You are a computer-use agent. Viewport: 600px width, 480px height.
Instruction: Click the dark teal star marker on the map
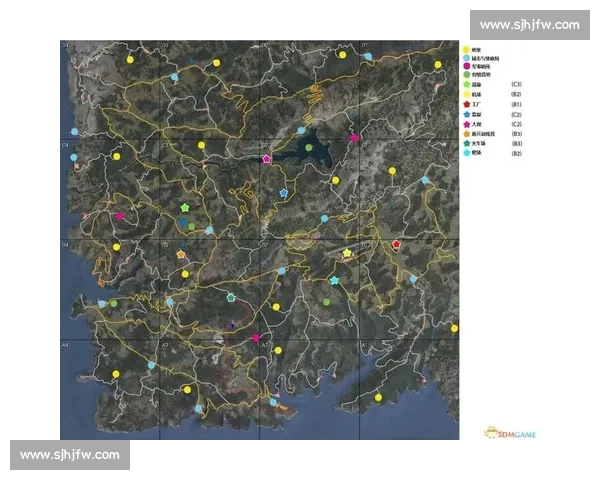tap(230, 297)
